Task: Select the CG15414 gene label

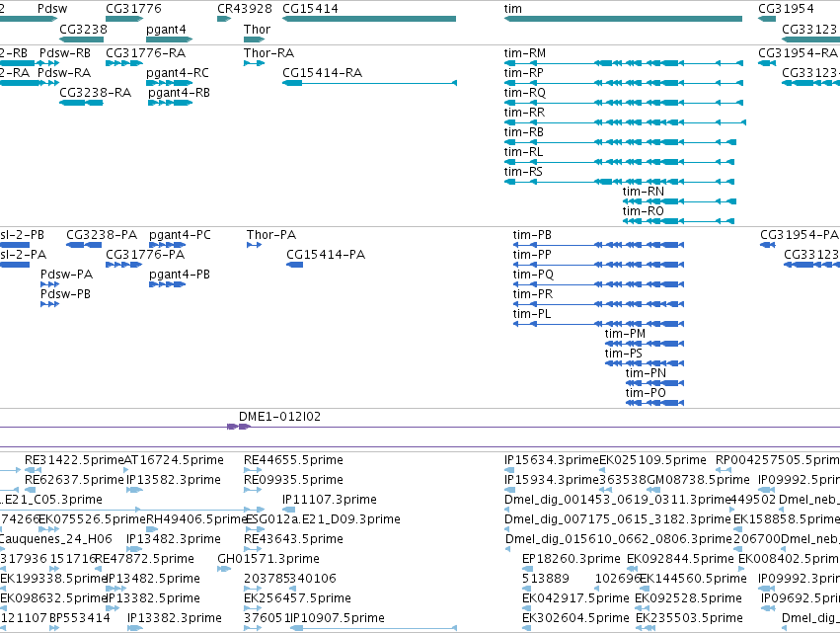Action: [x=310, y=9]
